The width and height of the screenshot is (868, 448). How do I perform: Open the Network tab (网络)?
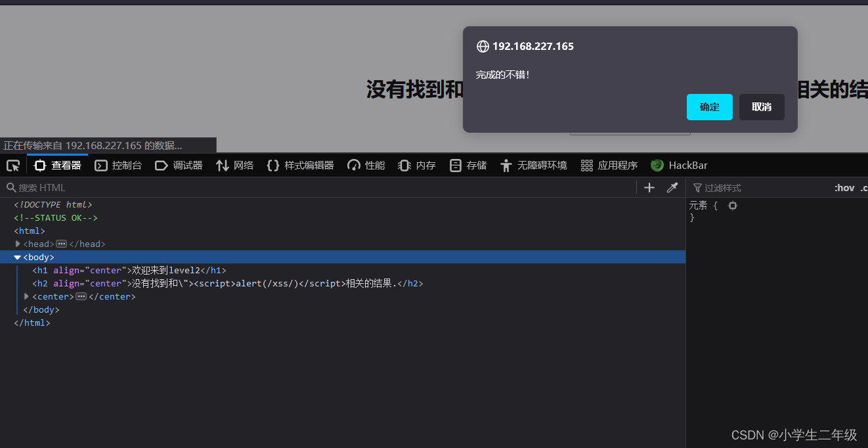(234, 166)
